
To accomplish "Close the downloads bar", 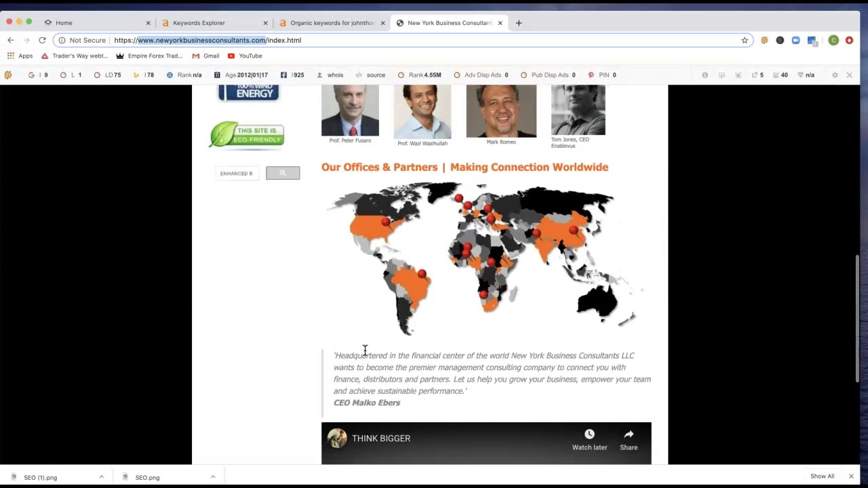I will click(851, 476).
